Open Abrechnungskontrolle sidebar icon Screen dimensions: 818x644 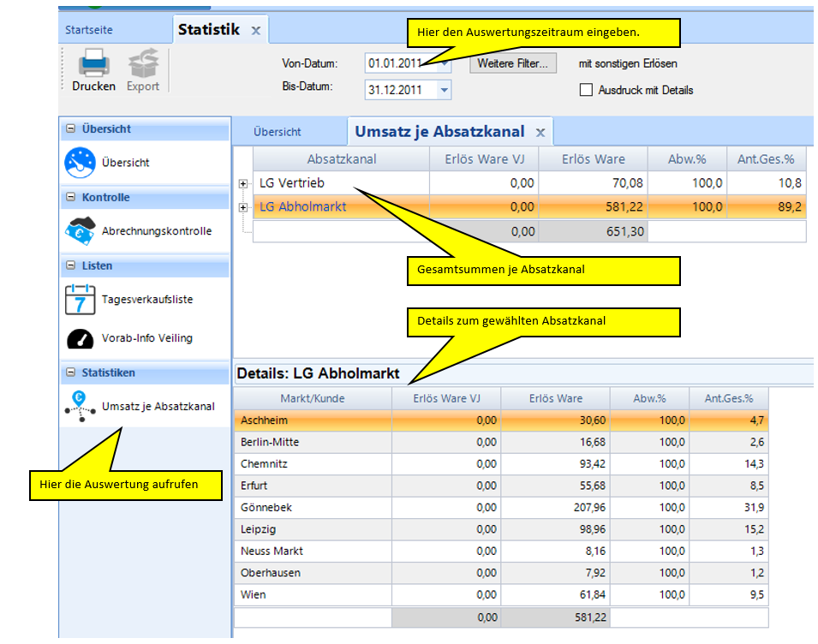point(81,231)
